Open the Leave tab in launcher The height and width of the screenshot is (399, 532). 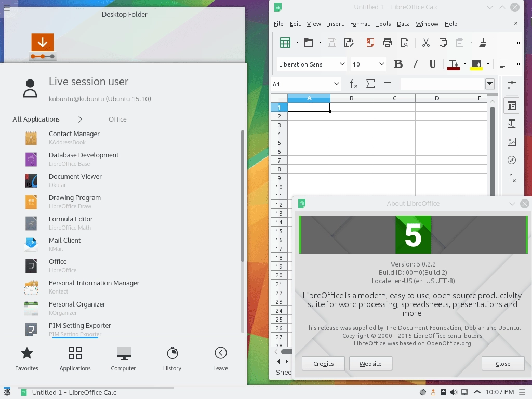(x=220, y=358)
